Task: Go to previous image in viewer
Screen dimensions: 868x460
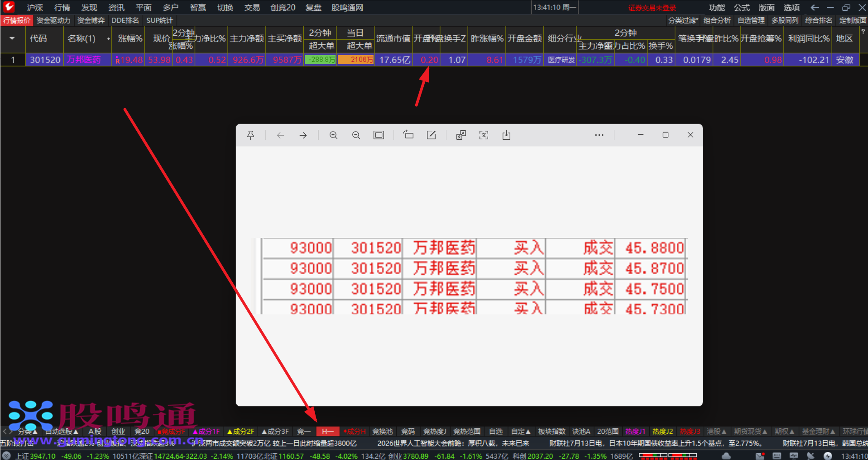Action: point(281,135)
